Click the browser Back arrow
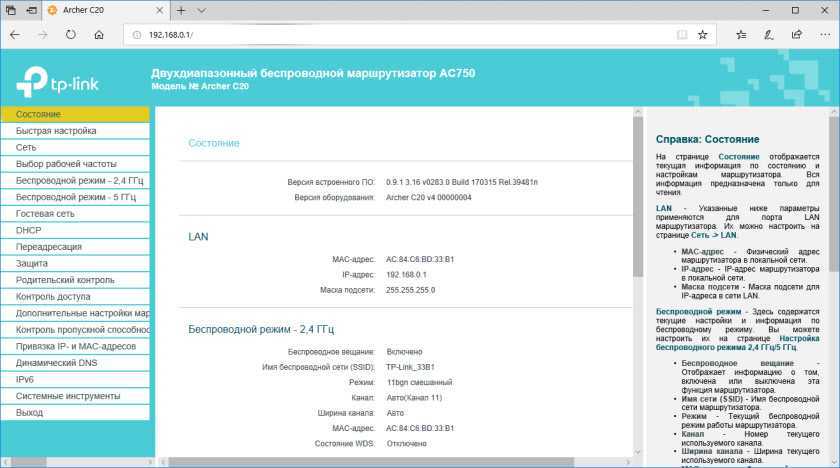 pos(14,34)
